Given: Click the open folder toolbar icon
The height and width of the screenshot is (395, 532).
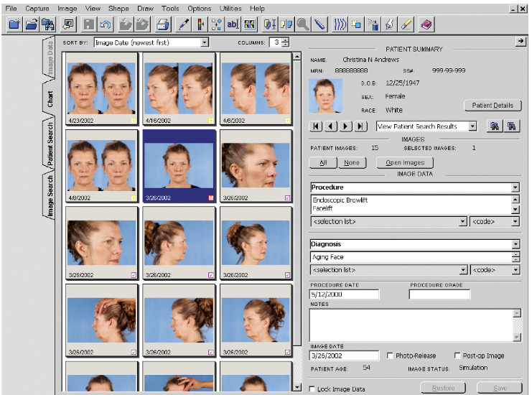Looking at the screenshot, I should 31,24.
